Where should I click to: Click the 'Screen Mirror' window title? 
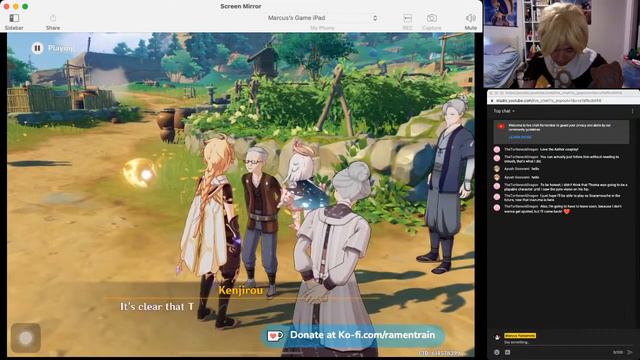[x=241, y=6]
